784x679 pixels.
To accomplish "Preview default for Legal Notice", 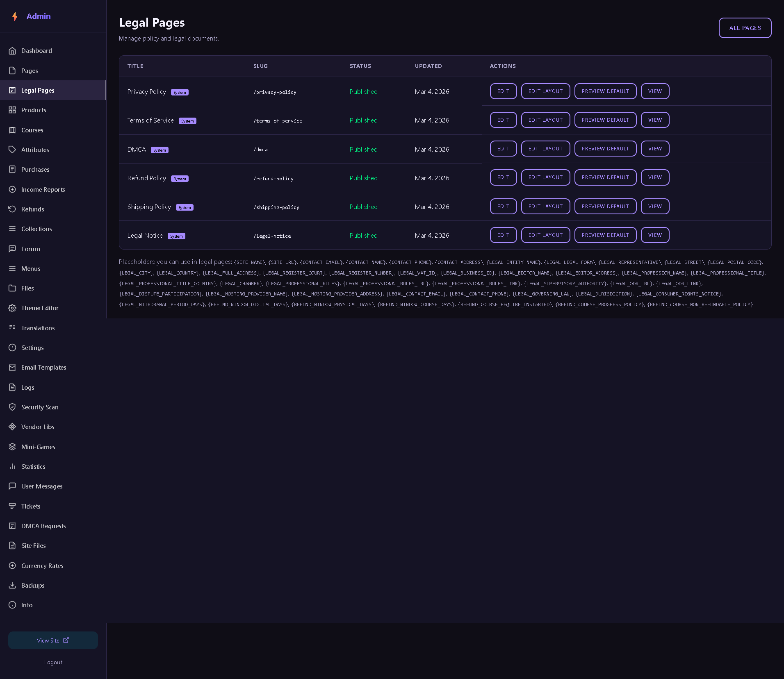I will point(605,235).
